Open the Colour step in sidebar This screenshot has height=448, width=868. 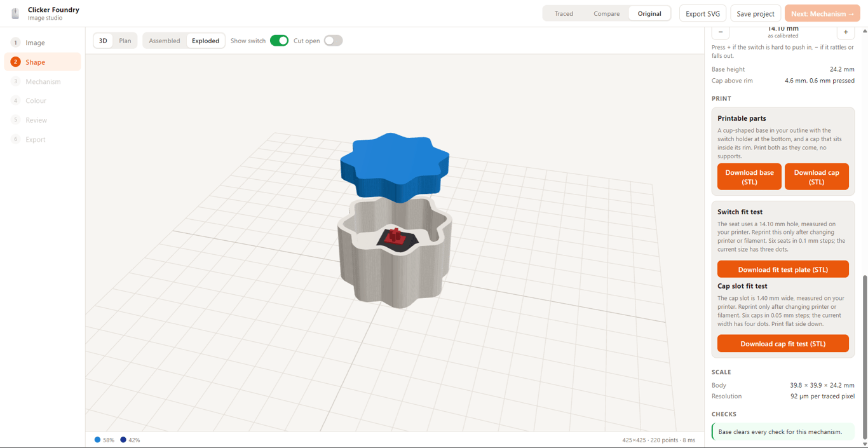click(43, 100)
